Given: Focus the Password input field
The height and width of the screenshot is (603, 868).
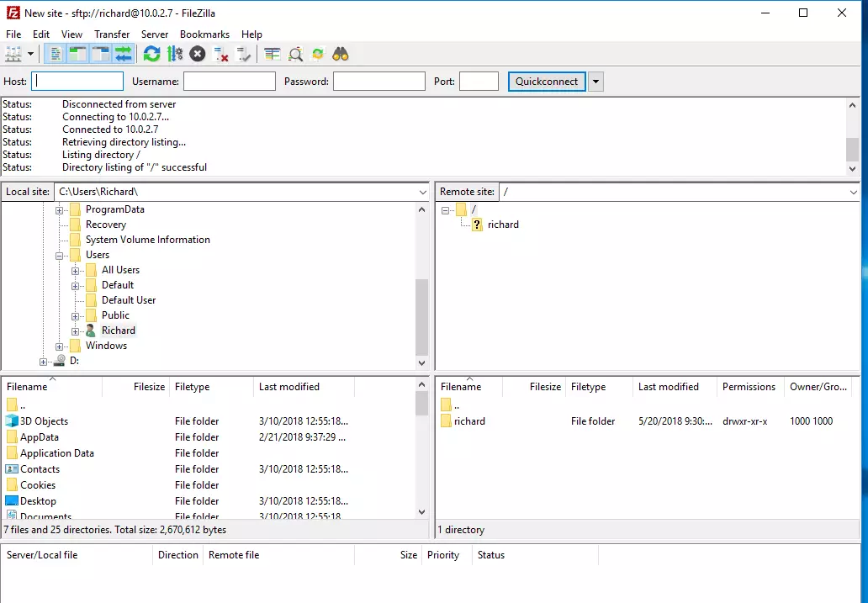Looking at the screenshot, I should (379, 82).
